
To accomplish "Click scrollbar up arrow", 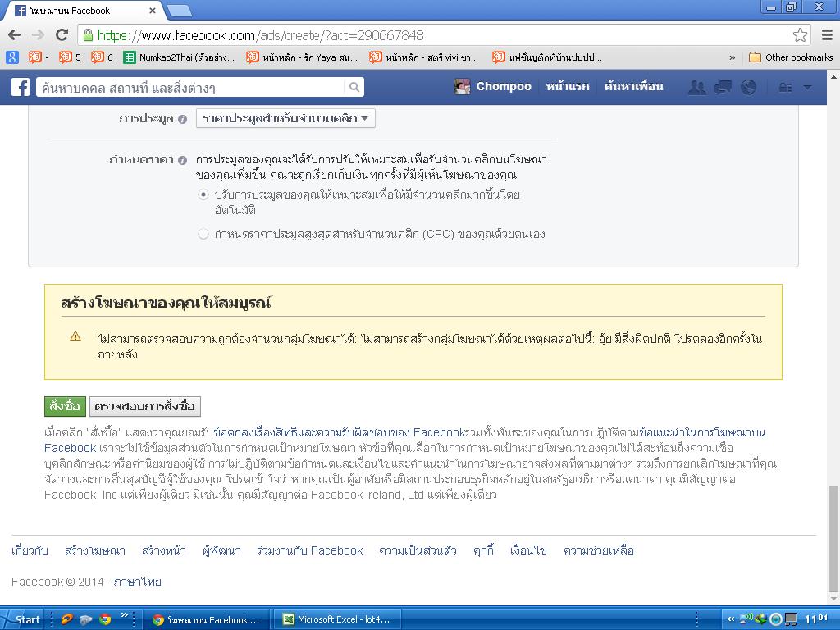I will click(x=833, y=76).
